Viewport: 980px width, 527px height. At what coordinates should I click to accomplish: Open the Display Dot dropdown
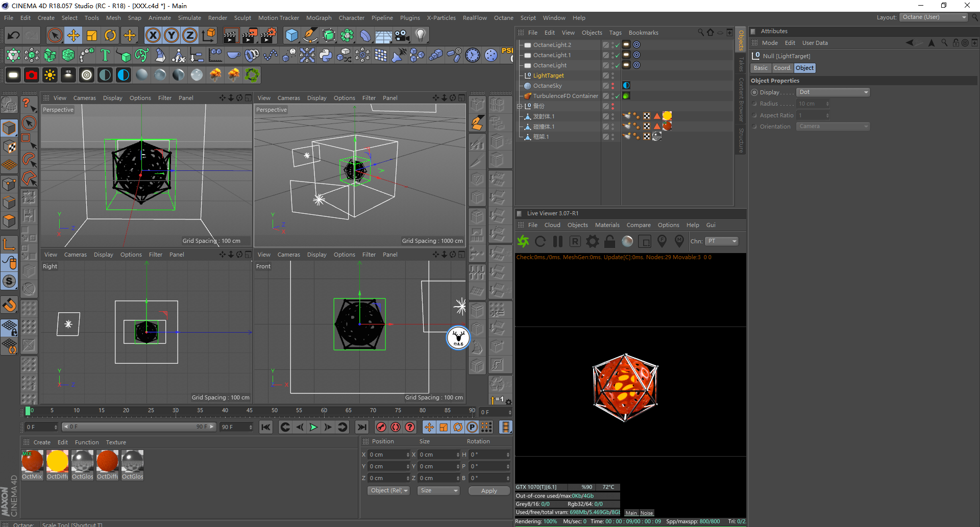pos(833,92)
